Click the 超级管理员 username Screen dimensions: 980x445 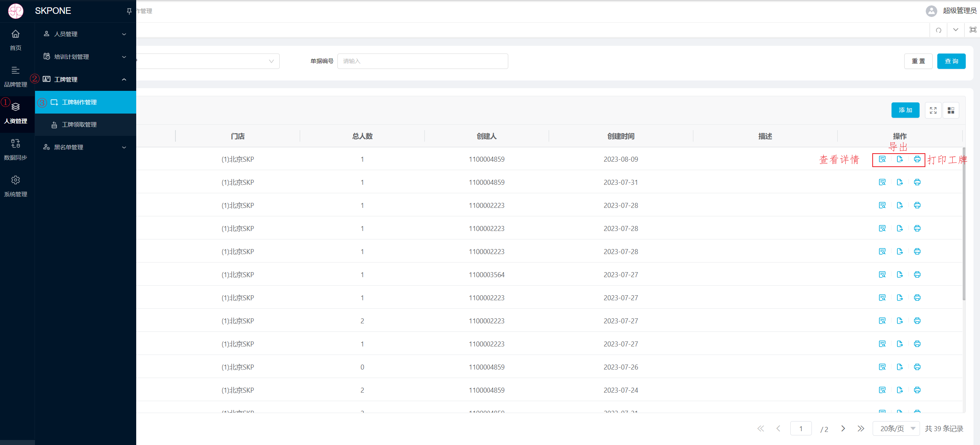[960, 11]
